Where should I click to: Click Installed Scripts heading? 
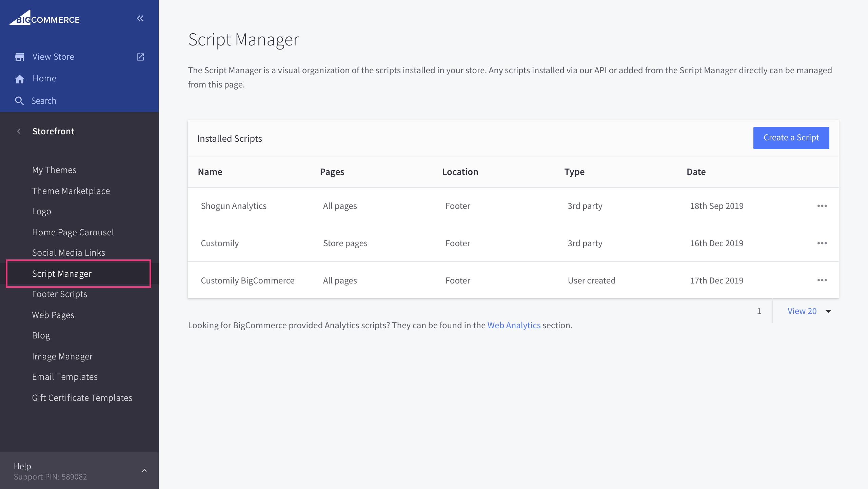(230, 139)
